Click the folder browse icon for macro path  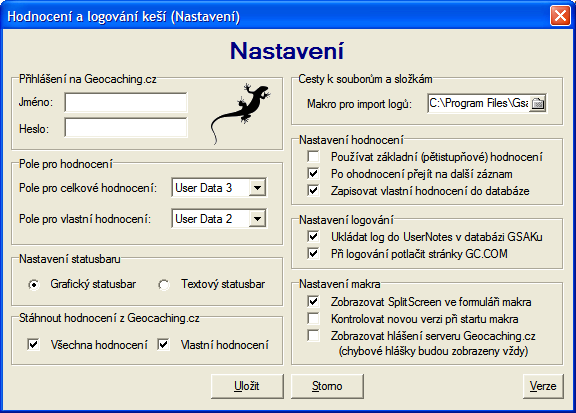click(x=538, y=103)
